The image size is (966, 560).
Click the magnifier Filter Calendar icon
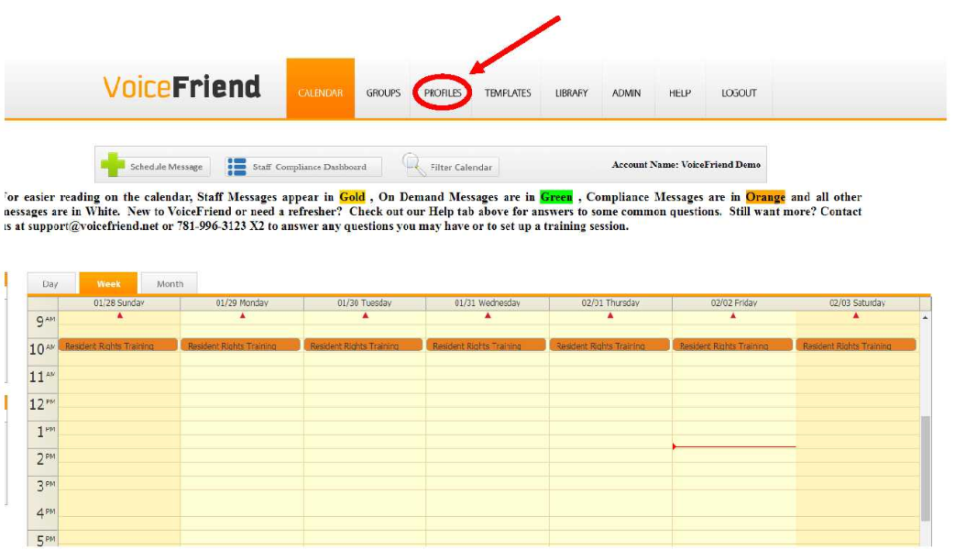point(413,164)
